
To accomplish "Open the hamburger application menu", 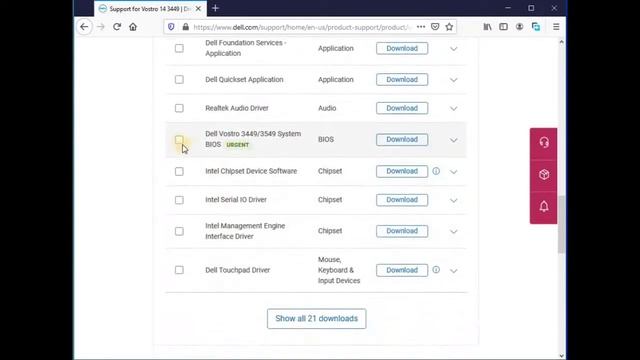I will 556,27.
